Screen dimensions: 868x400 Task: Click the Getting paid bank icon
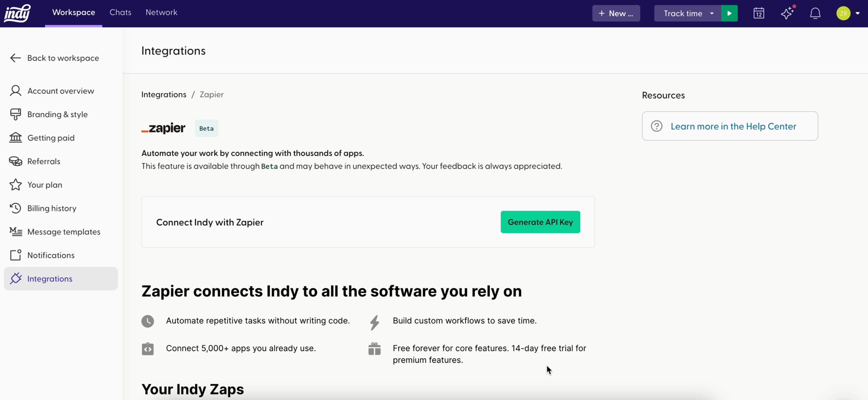coord(16,138)
